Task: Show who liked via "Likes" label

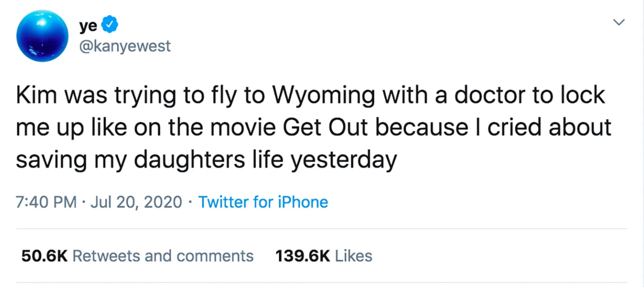Action: coord(354,256)
